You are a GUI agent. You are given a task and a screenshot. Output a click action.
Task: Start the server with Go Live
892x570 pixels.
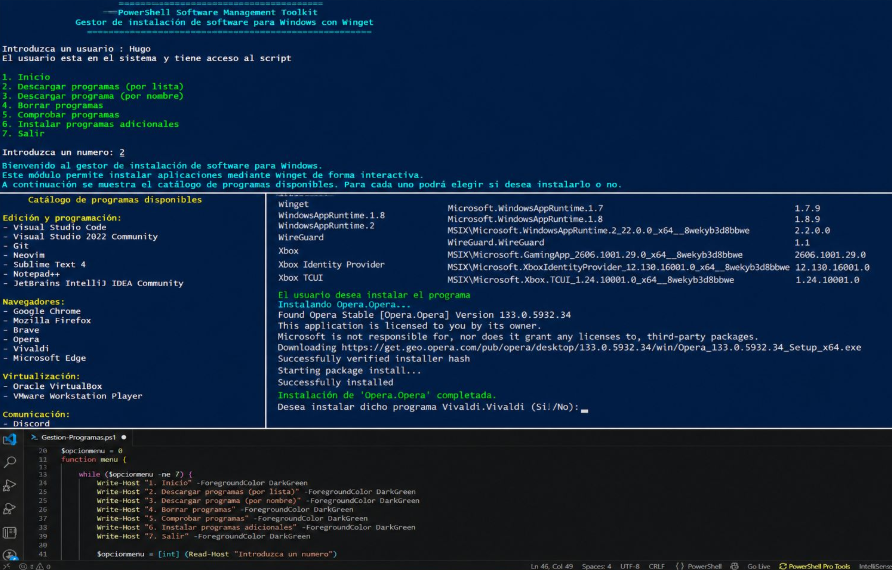(x=758, y=566)
